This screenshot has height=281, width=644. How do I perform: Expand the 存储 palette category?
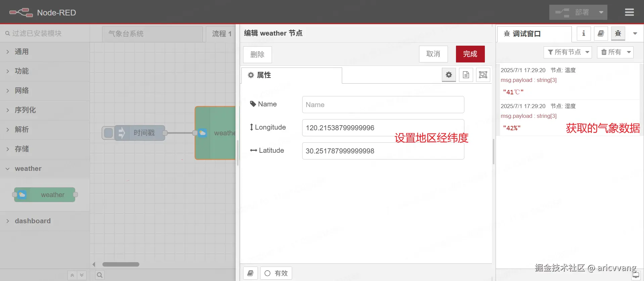pos(45,149)
